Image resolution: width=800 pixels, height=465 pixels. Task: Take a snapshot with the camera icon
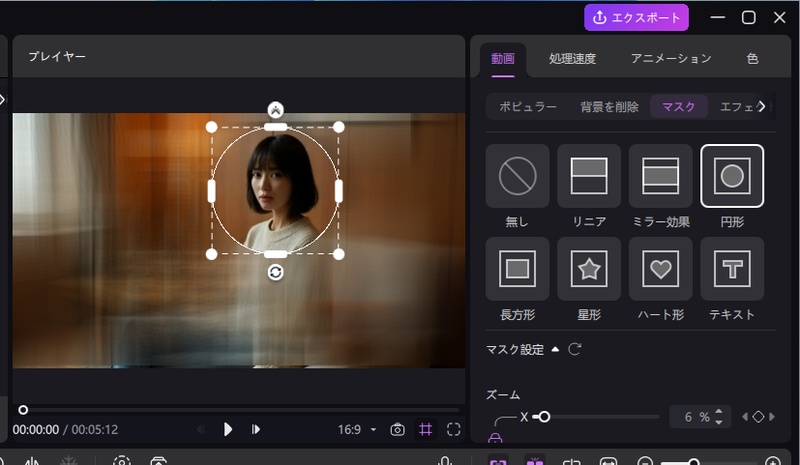click(397, 429)
